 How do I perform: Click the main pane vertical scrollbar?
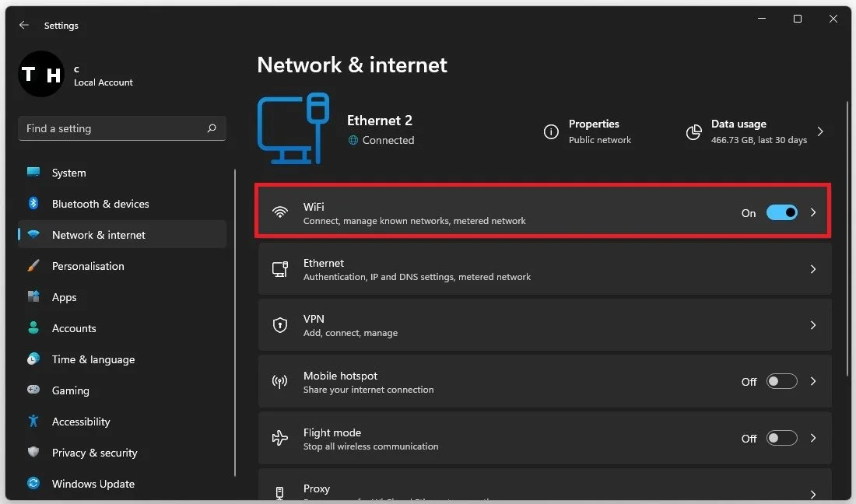pos(847,300)
